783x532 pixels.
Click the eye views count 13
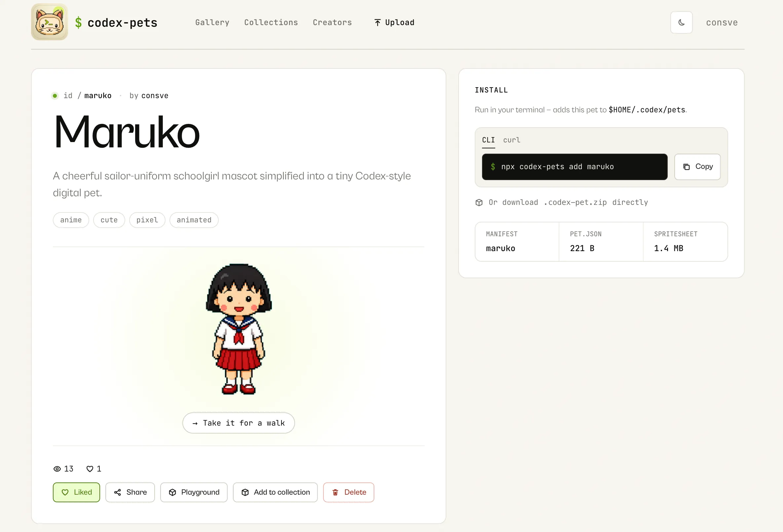click(63, 469)
